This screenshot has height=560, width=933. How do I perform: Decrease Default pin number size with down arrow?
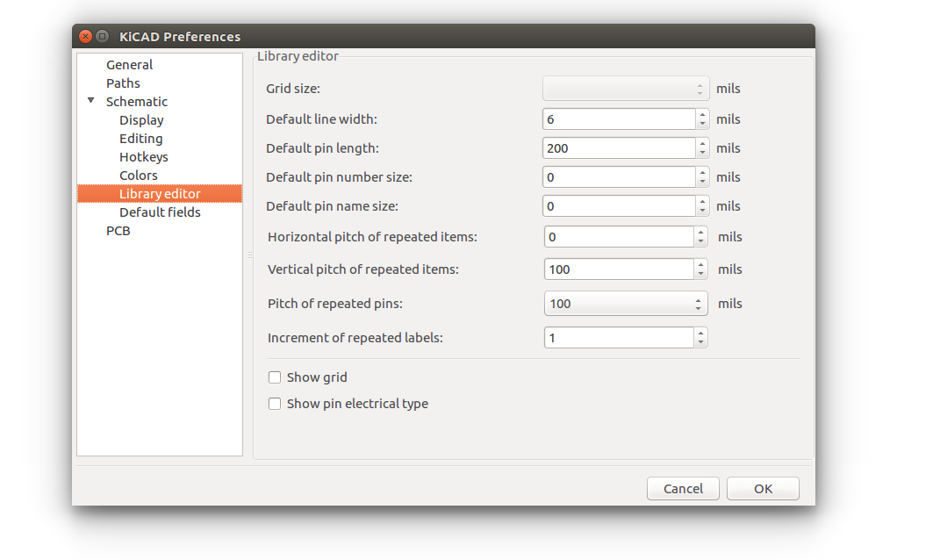click(x=702, y=183)
